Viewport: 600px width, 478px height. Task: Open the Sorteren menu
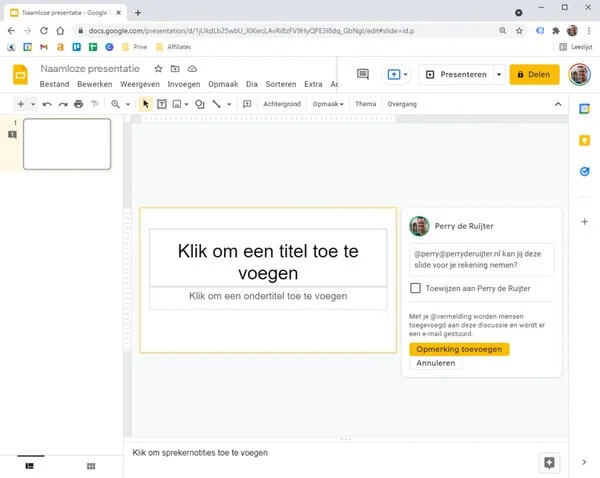point(280,84)
